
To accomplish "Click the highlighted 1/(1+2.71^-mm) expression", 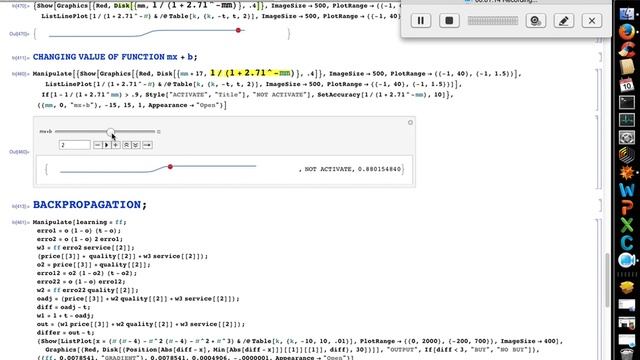I will [252, 73].
